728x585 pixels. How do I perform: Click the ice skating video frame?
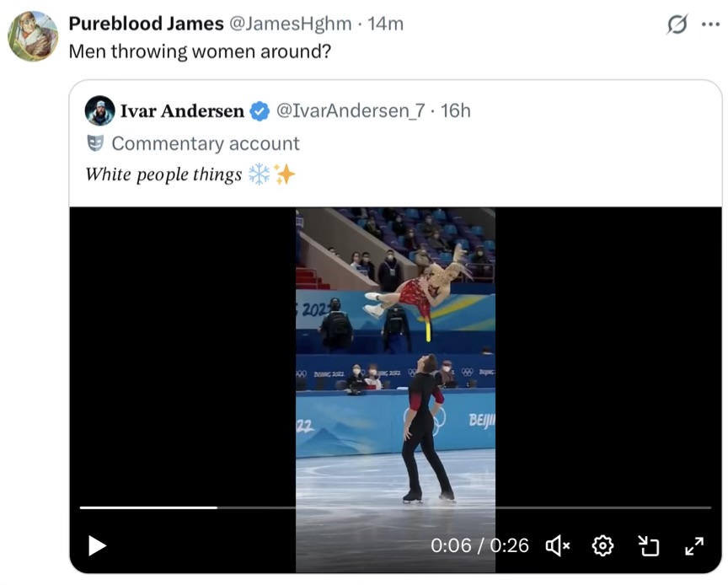395,354
